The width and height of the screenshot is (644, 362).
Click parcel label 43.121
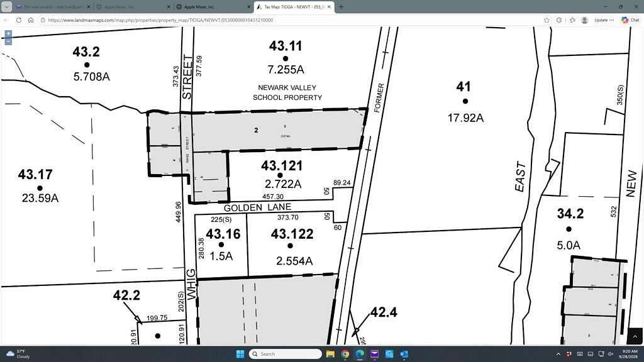(282, 166)
